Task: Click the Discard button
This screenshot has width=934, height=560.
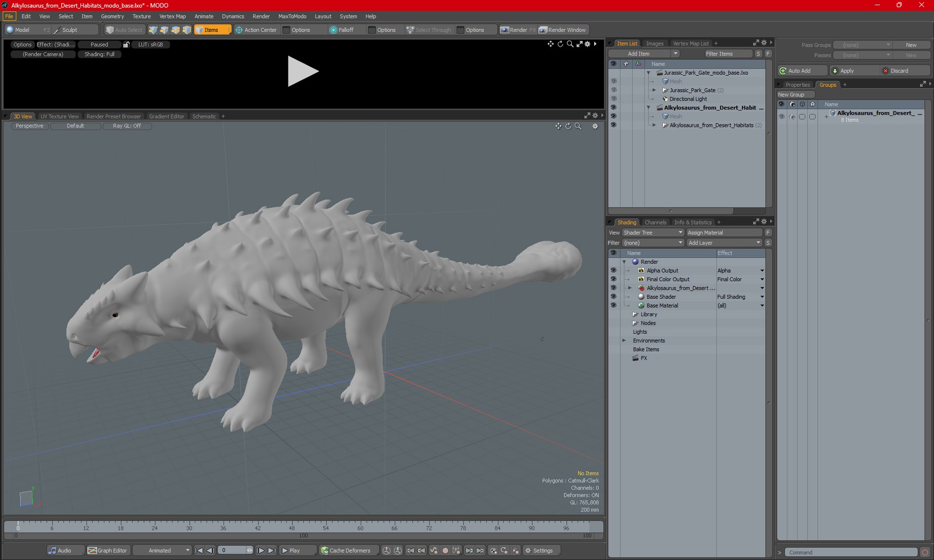Action: point(904,71)
